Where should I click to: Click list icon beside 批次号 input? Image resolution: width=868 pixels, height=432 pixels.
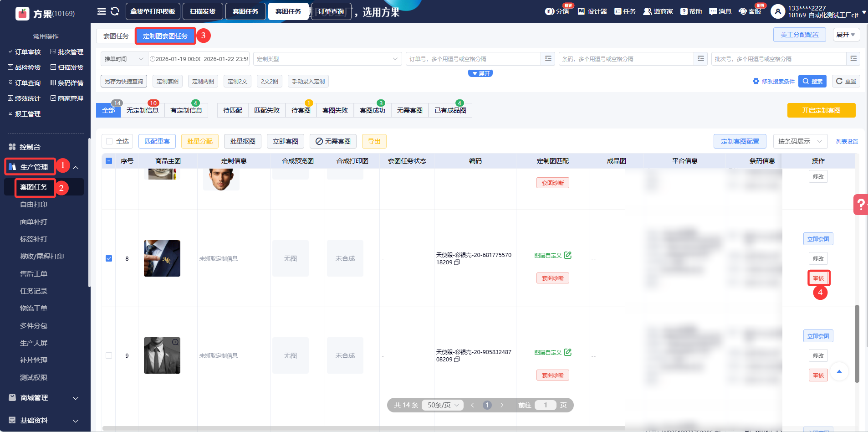[853, 59]
